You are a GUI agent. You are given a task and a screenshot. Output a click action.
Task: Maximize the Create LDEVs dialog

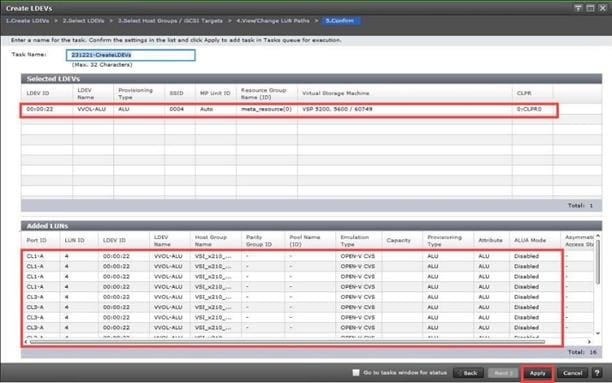pyautogui.click(x=590, y=8)
